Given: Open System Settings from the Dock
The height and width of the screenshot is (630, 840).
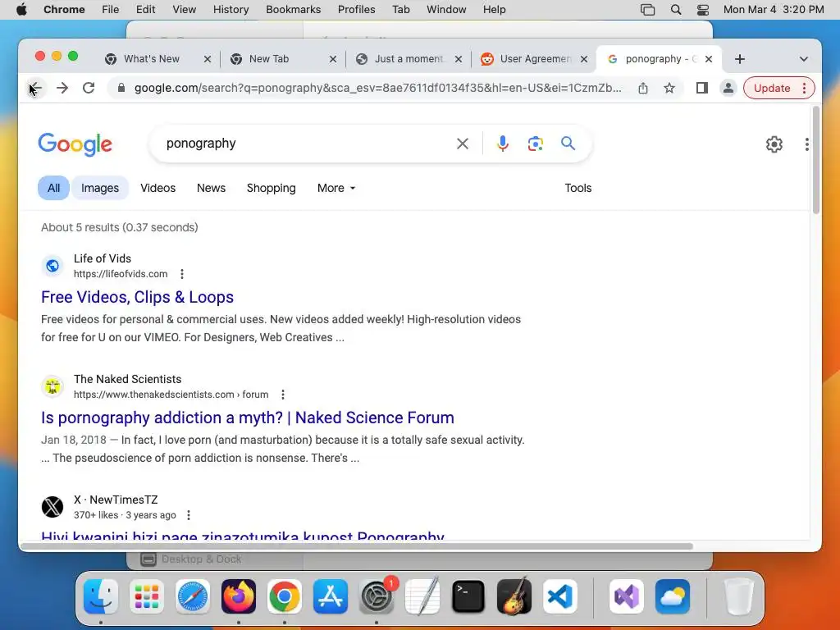Looking at the screenshot, I should (x=376, y=596).
